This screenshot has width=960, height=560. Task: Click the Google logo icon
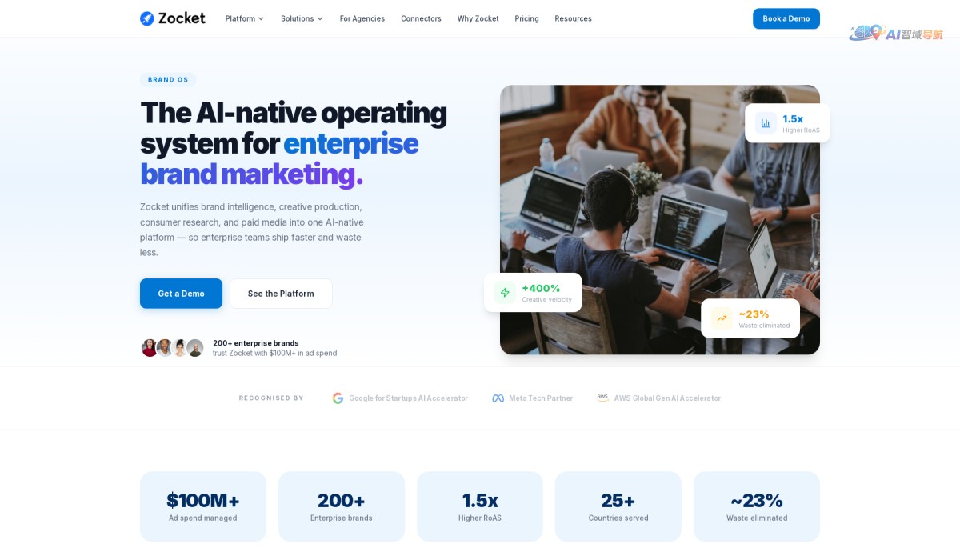point(338,398)
